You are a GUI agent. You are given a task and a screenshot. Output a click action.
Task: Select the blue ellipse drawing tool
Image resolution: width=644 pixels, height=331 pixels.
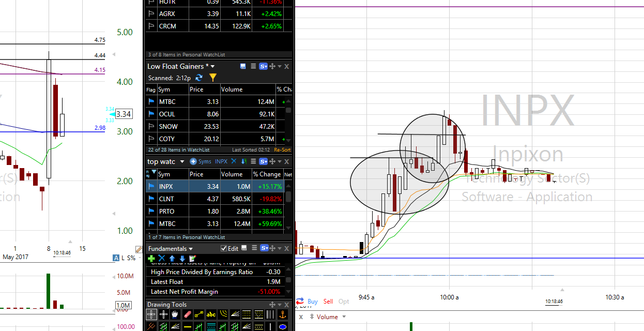tap(283, 326)
